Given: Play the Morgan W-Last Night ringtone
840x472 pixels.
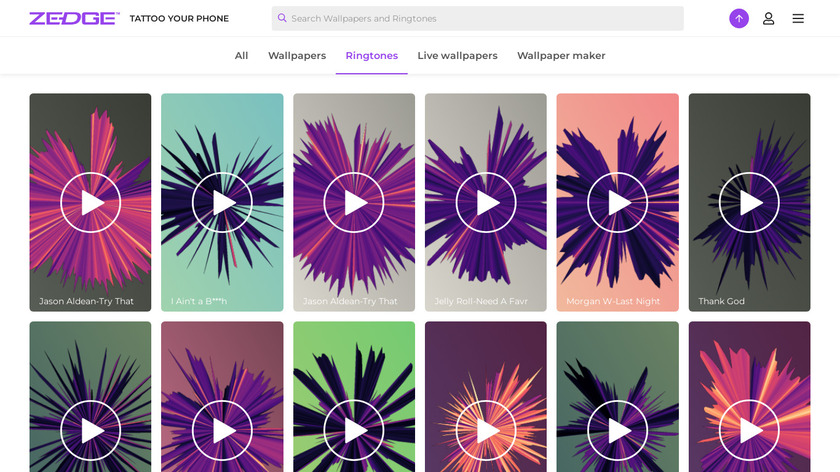Looking at the screenshot, I should pos(617,203).
